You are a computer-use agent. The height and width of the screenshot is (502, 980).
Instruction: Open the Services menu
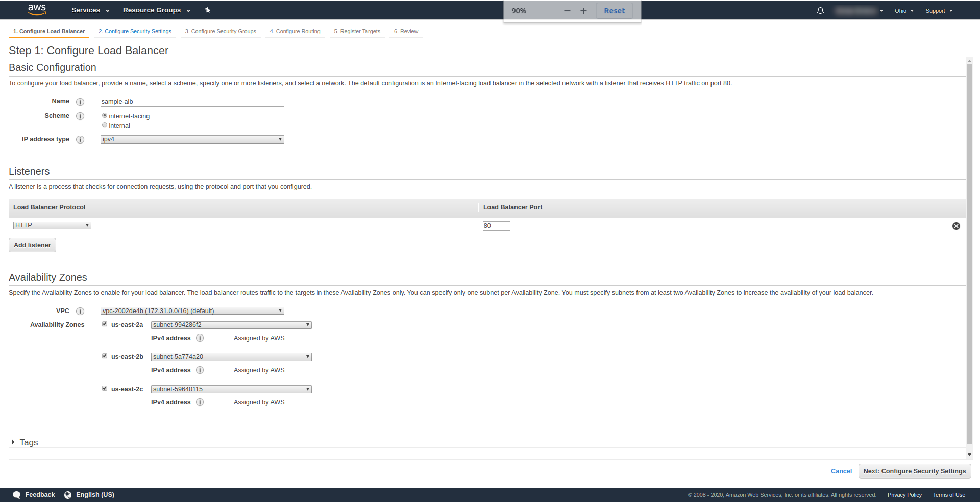(90, 10)
